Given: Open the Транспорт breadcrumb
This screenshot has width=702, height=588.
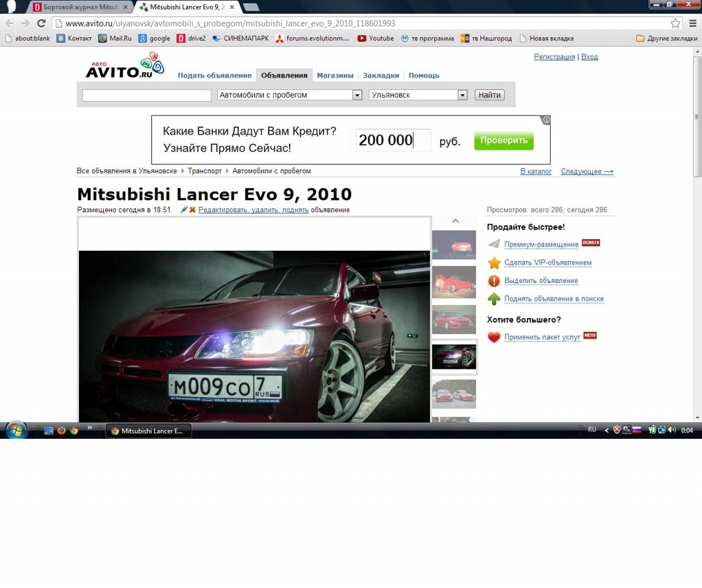Looking at the screenshot, I should point(205,171).
